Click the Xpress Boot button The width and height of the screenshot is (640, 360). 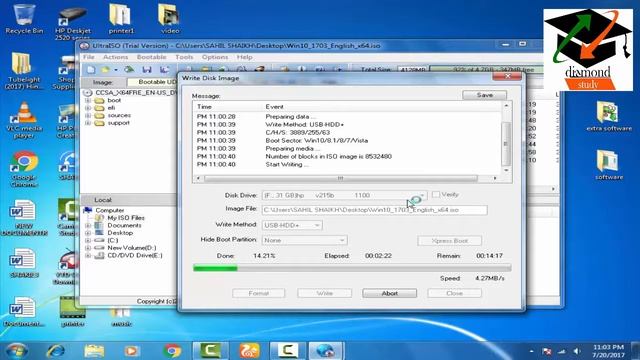tap(449, 241)
